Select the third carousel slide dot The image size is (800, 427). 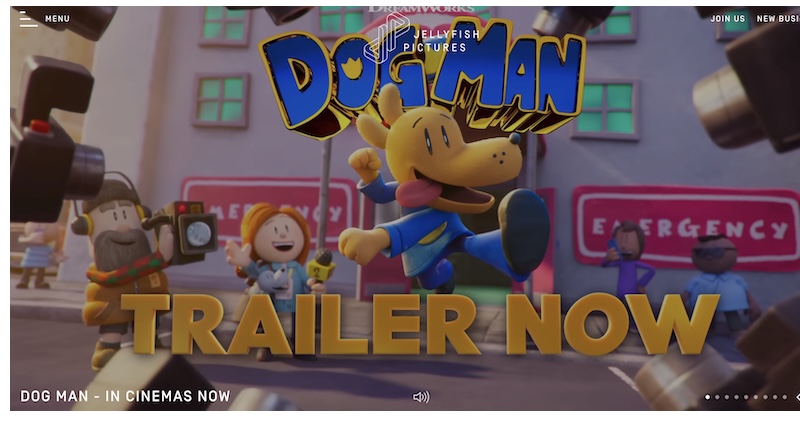click(x=727, y=397)
